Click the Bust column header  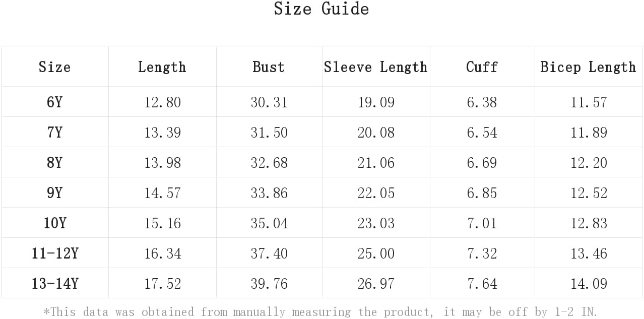(x=269, y=67)
